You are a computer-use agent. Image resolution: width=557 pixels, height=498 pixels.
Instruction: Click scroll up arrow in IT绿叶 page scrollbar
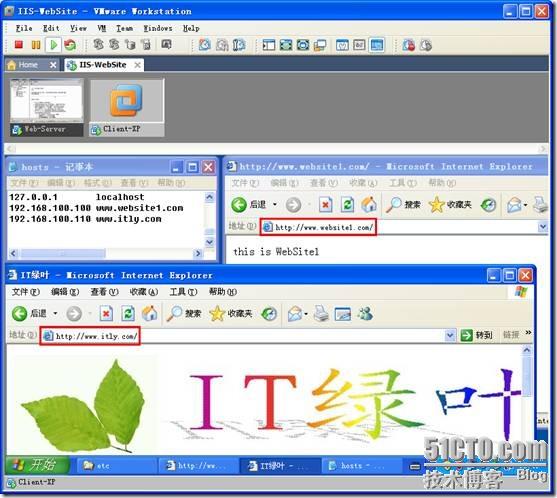(526, 351)
